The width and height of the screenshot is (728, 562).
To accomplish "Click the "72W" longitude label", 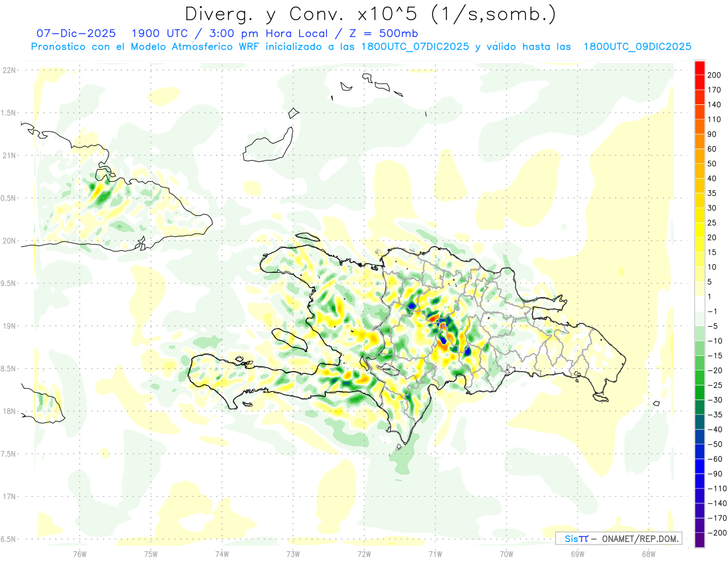I will click(x=364, y=554).
